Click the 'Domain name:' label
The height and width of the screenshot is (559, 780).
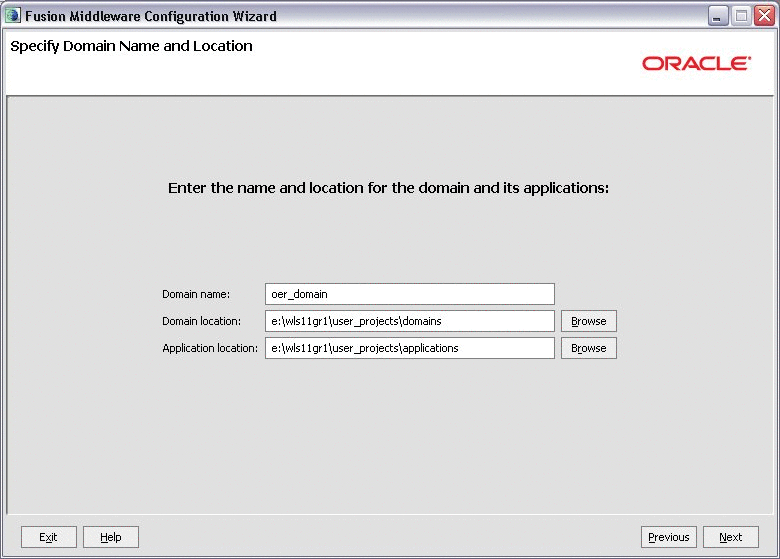pos(196,294)
